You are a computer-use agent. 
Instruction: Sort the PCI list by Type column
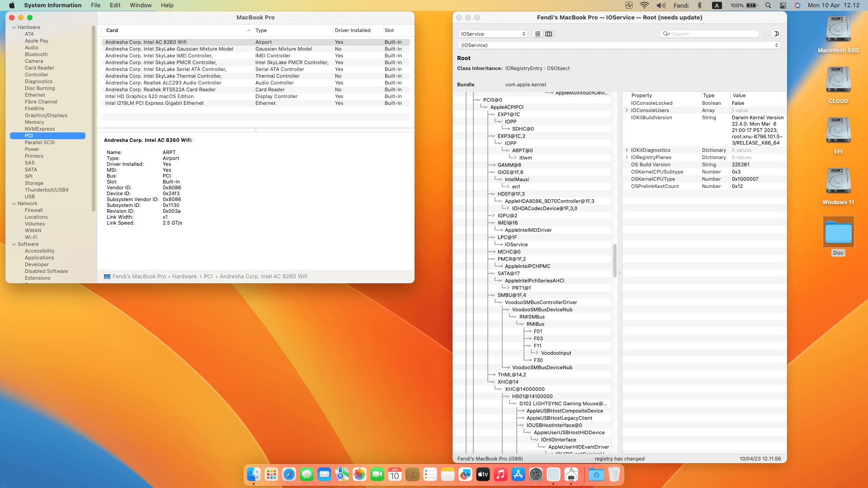point(293,30)
